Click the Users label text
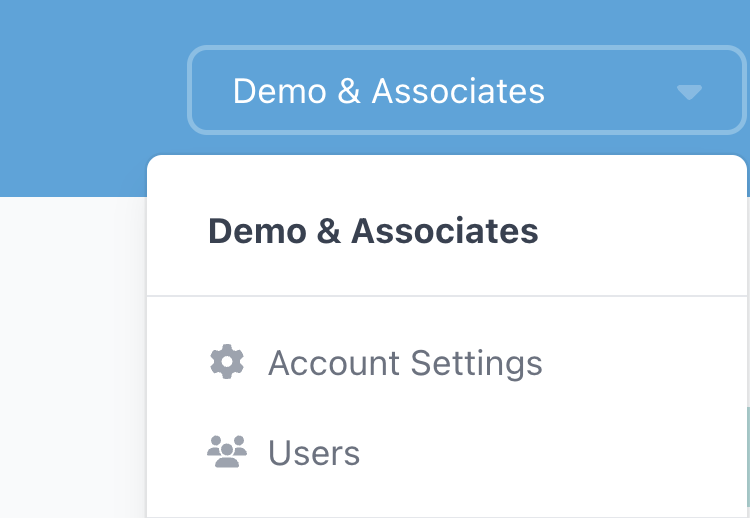The image size is (750, 518). 314,452
